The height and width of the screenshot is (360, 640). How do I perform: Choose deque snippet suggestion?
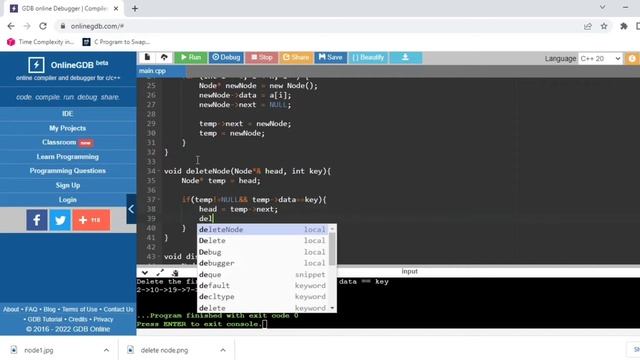pos(263,275)
